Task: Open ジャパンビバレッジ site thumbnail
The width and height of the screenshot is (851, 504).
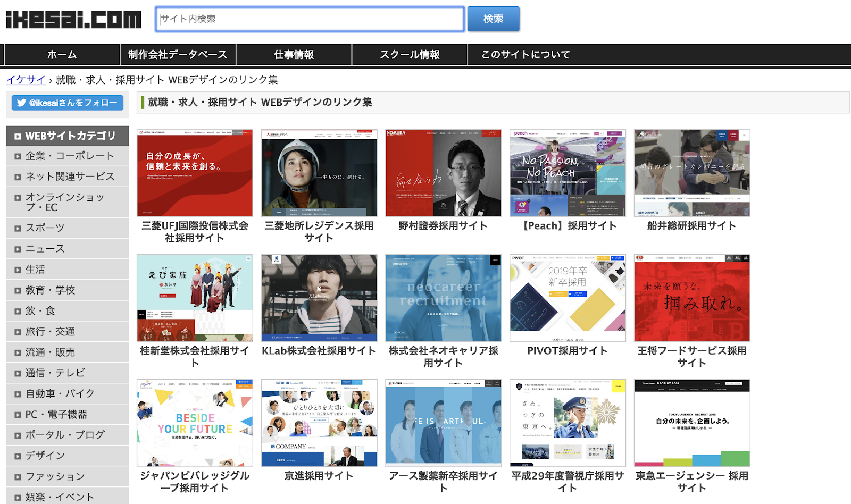Action: pos(195,423)
